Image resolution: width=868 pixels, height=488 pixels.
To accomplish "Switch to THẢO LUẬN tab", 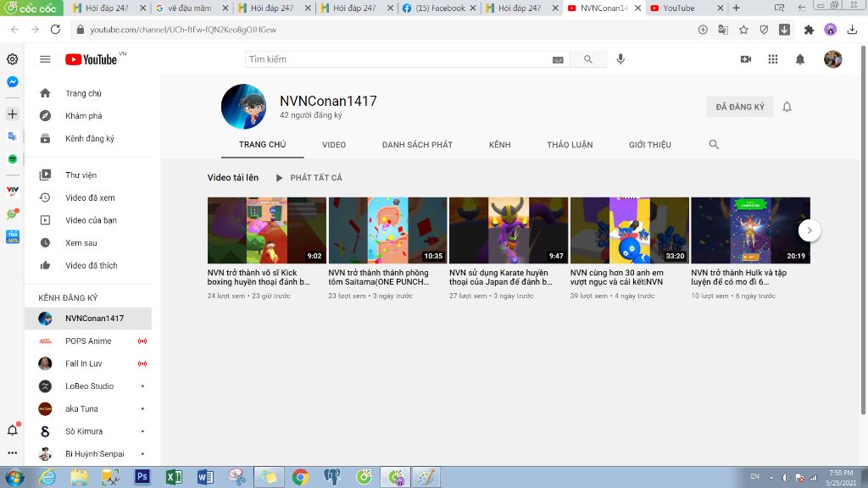I will (570, 144).
